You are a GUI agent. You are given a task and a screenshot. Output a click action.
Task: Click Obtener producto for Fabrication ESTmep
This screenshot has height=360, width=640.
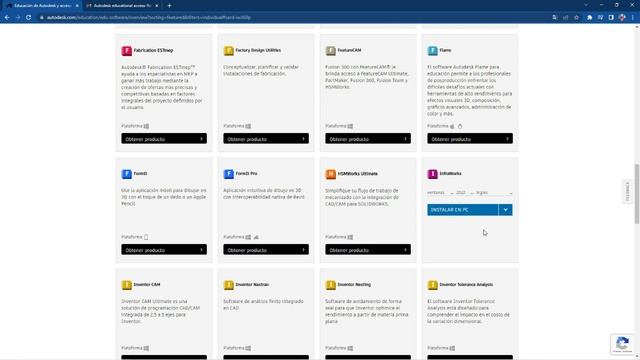click(x=164, y=139)
